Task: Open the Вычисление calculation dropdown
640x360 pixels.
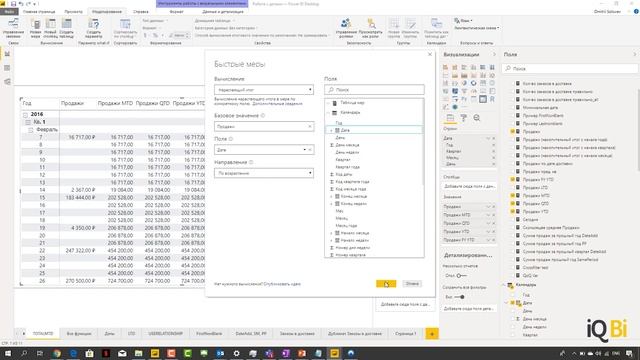Action: 264,89
